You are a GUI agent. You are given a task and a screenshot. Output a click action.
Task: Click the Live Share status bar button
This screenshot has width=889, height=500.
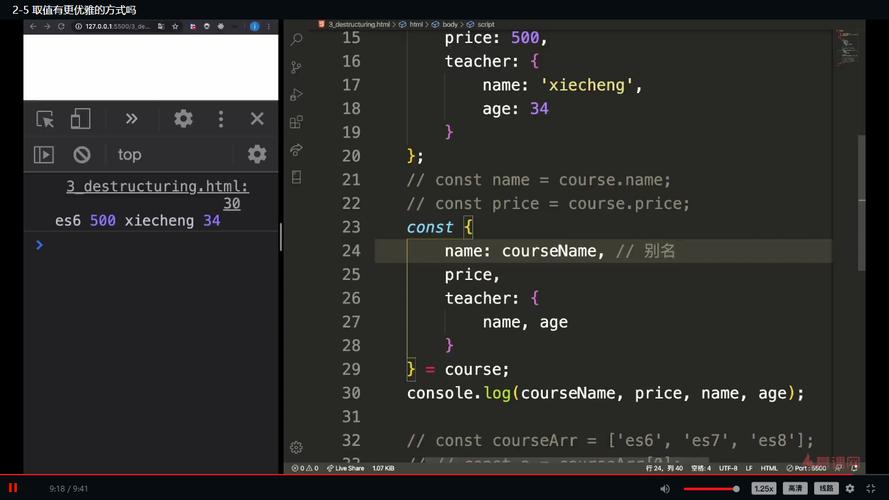click(345, 468)
